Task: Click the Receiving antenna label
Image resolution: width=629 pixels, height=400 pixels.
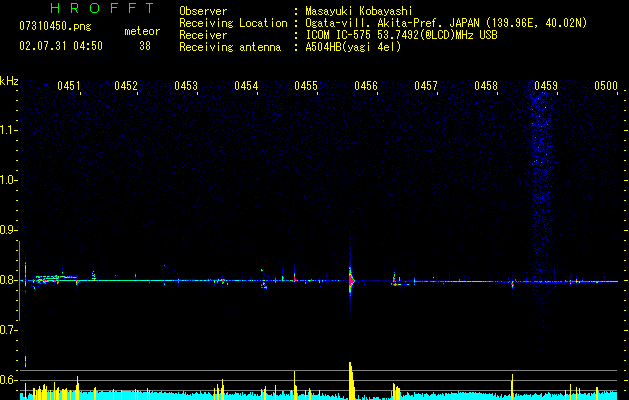Action: (230, 47)
